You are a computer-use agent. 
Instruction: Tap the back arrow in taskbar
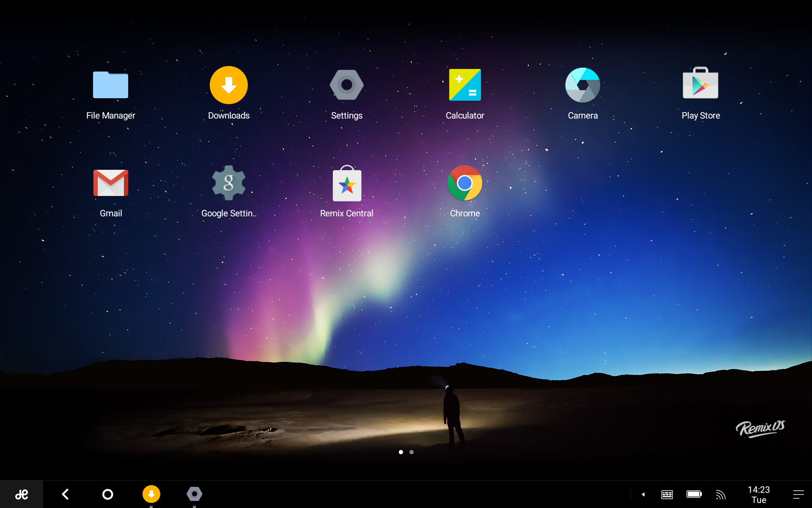tap(65, 494)
